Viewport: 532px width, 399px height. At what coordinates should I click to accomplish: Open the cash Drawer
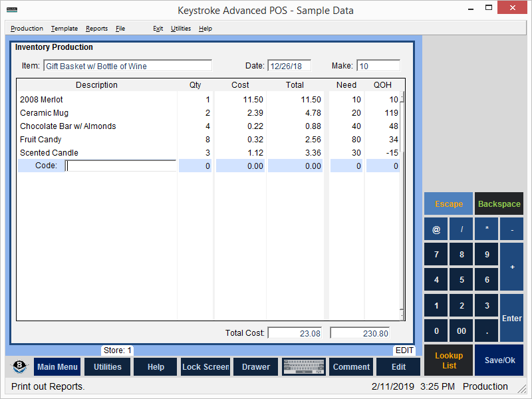click(256, 366)
